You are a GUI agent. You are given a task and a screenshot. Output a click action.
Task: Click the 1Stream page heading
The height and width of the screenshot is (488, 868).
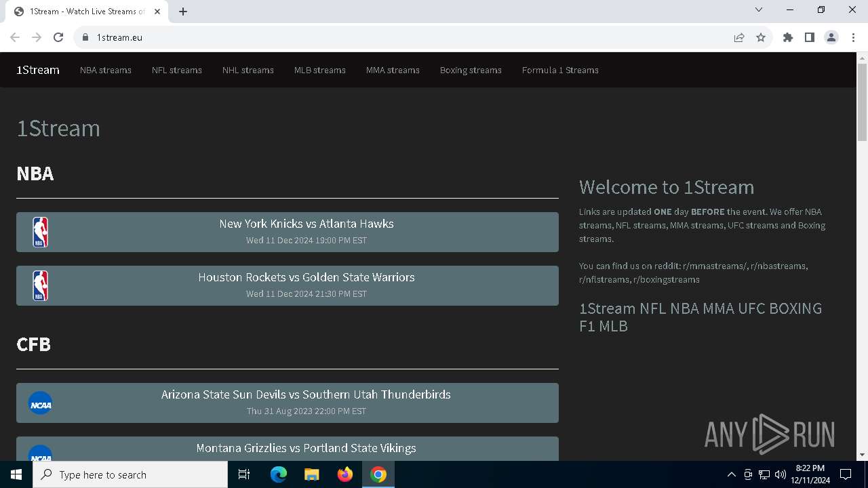(x=58, y=128)
